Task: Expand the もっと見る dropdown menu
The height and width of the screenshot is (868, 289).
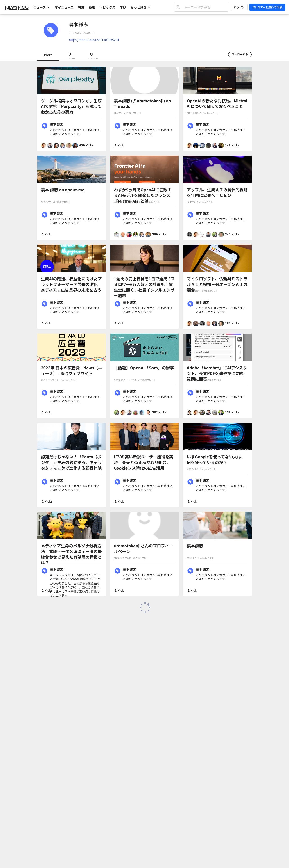Action: point(140,7)
